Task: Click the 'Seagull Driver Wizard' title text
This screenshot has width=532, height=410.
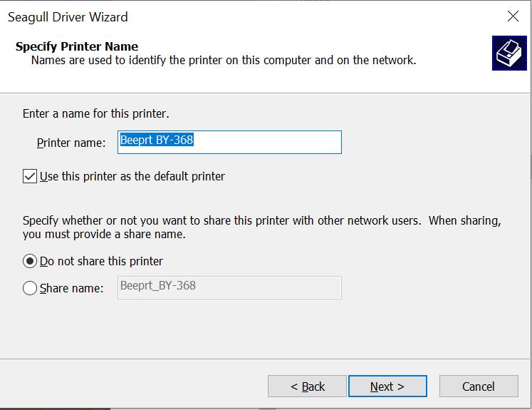Action: coord(68,17)
